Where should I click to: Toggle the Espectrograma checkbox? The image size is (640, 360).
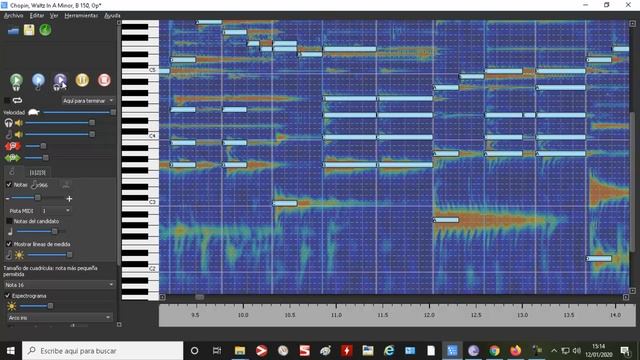pos(7,296)
